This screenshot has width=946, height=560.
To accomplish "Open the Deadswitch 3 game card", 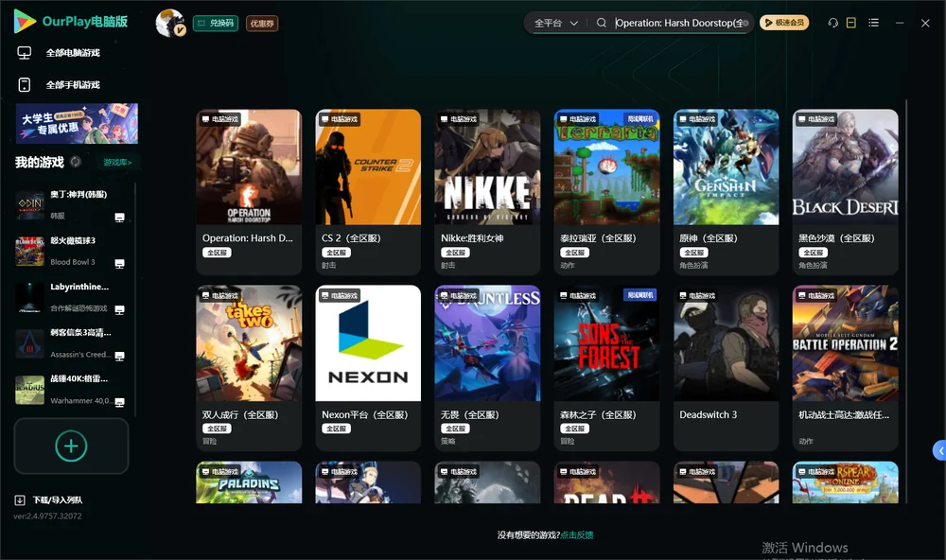I will tap(726, 368).
